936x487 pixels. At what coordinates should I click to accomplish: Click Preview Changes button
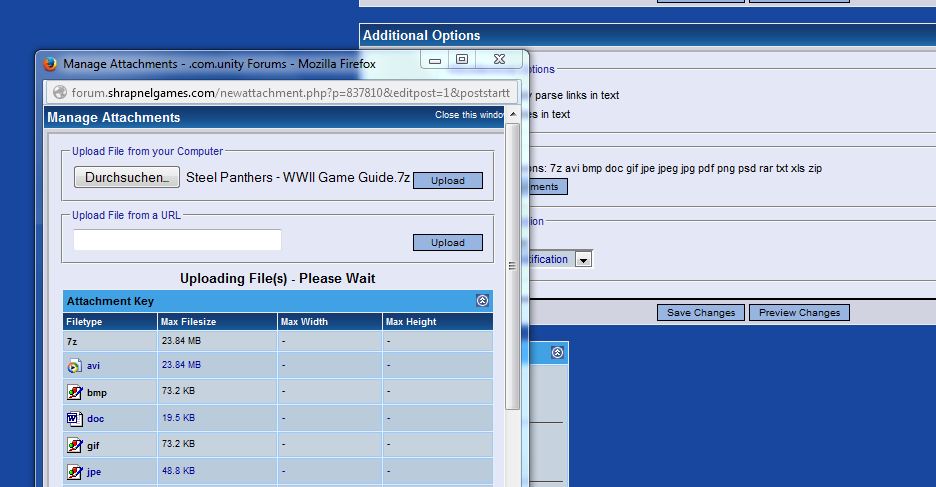click(799, 313)
